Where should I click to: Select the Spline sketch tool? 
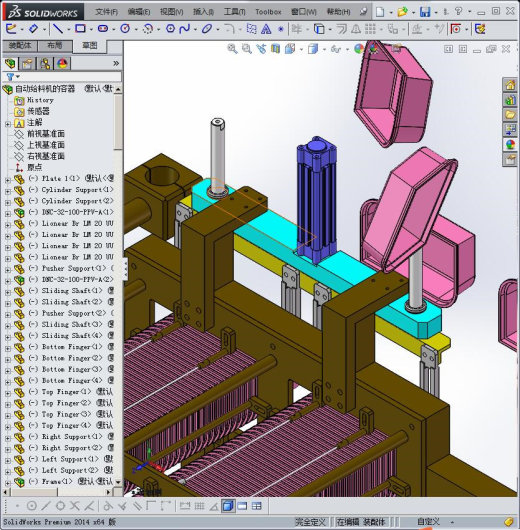[x=185, y=29]
